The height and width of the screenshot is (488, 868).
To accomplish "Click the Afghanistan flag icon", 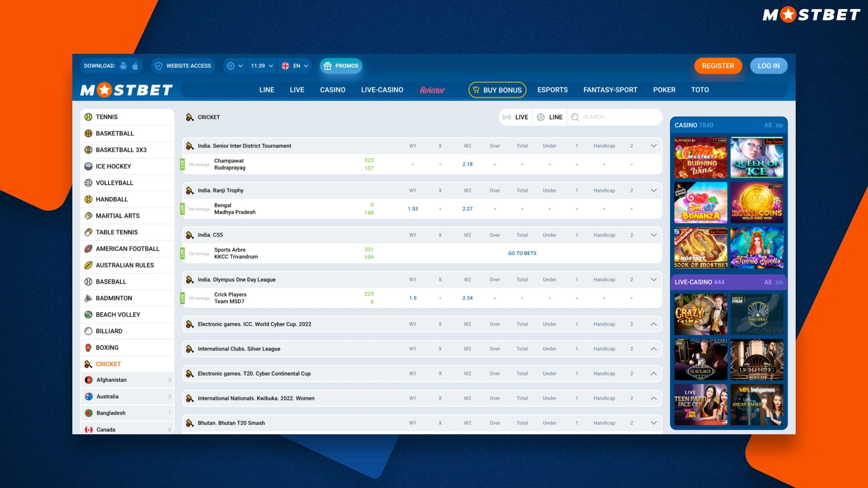I will 89,380.
